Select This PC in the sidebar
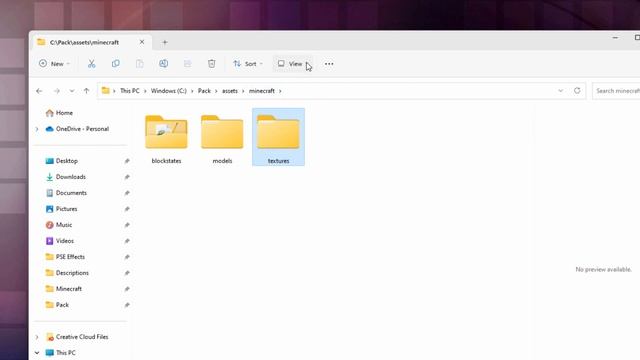Viewport: 640px width, 360px height. [x=61, y=353]
